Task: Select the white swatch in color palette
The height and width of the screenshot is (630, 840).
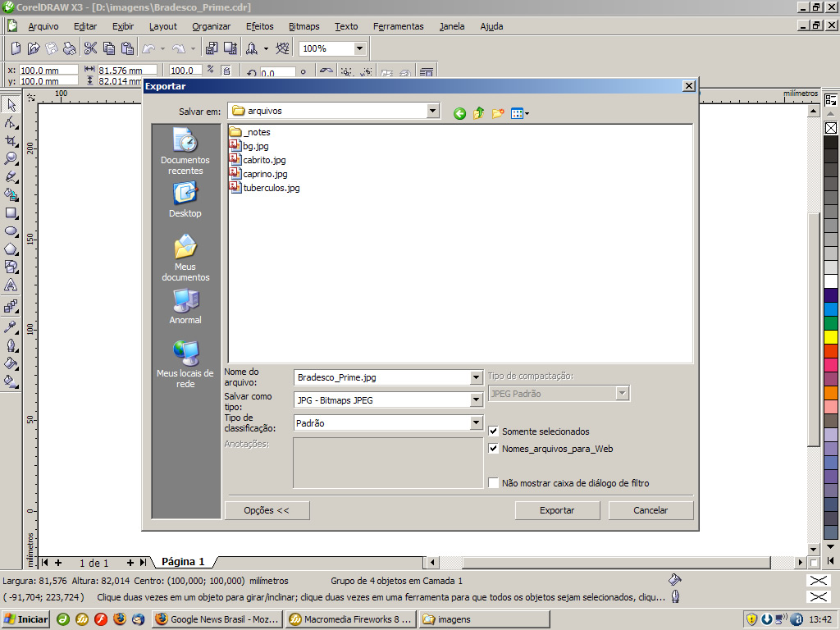Action: pos(831,281)
